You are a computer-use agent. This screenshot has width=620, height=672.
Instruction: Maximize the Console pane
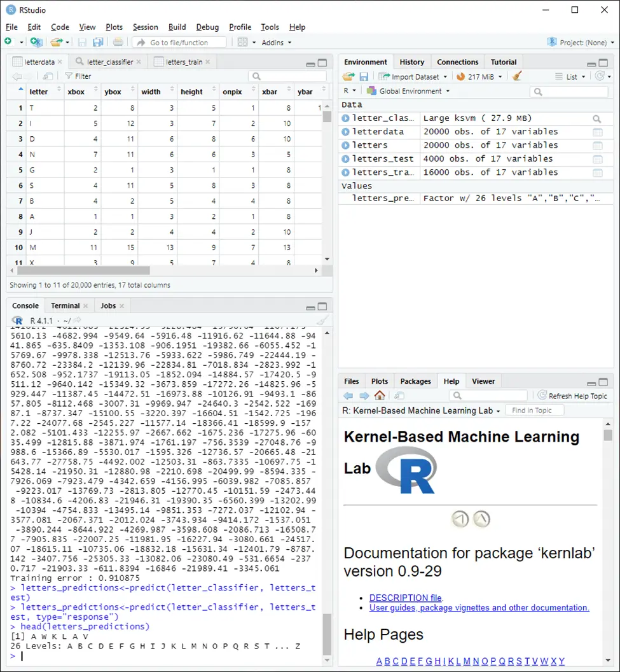[322, 306]
